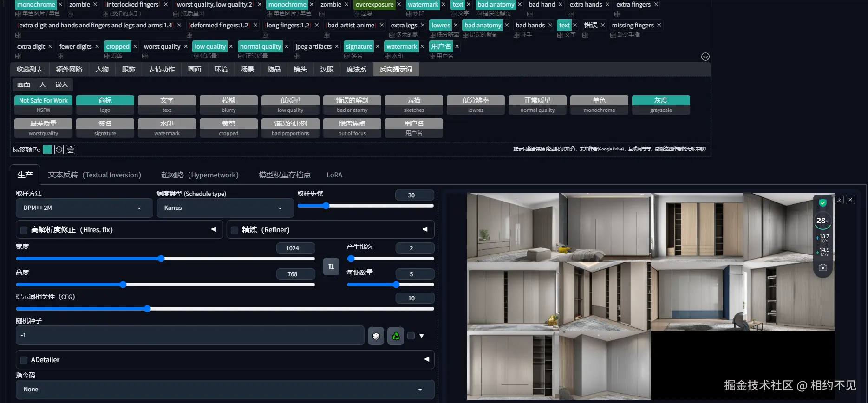
Task: Remove the 'fewer digits' tag
Action: (97, 47)
